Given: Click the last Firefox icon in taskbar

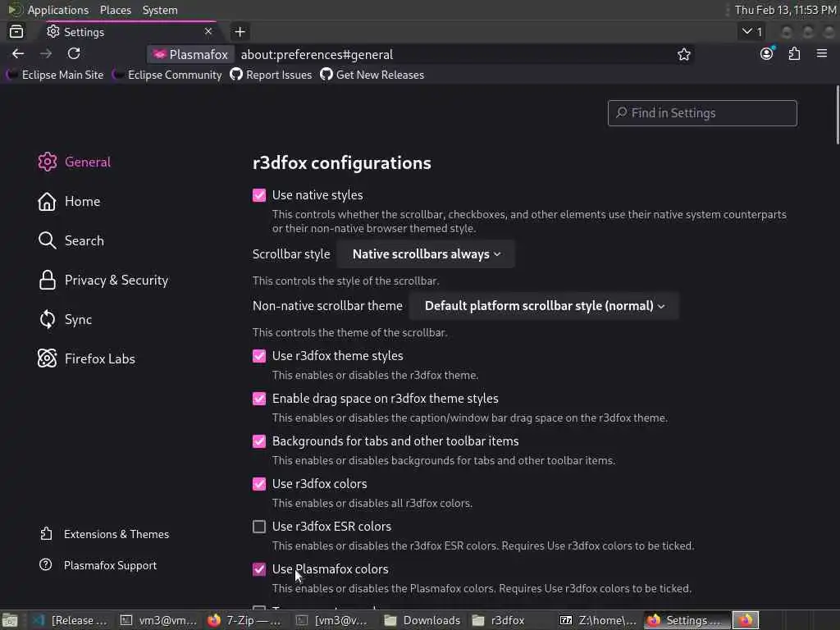Looking at the screenshot, I should coord(746,620).
